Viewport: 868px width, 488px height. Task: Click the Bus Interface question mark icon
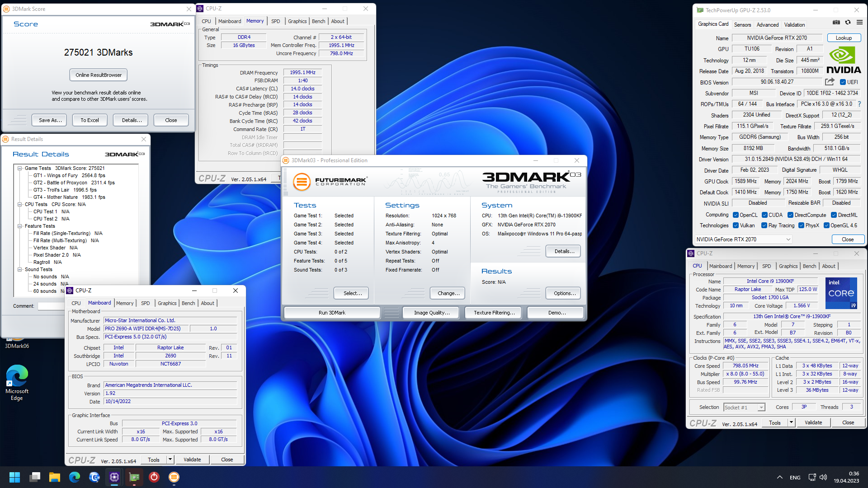point(859,104)
